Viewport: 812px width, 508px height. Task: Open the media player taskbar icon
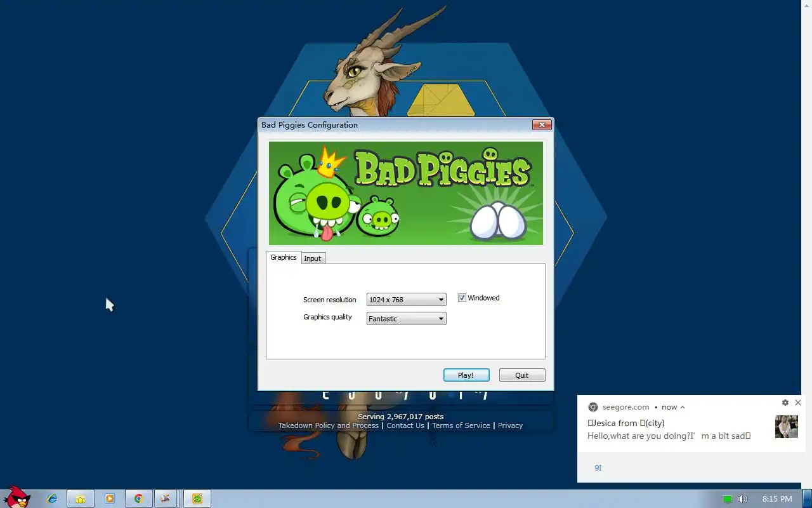tap(110, 498)
